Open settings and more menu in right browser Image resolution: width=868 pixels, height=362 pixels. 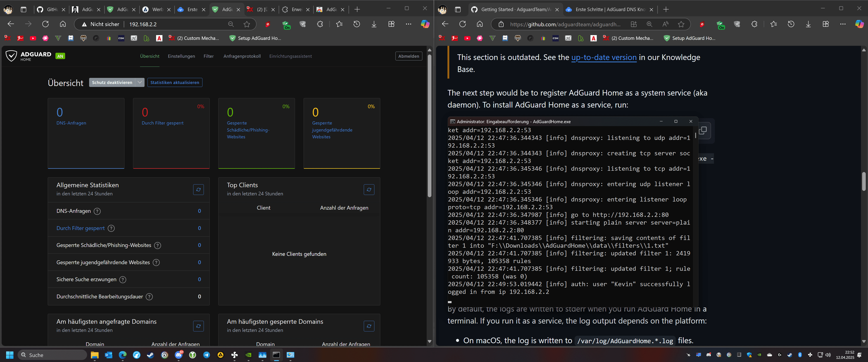coord(843,24)
